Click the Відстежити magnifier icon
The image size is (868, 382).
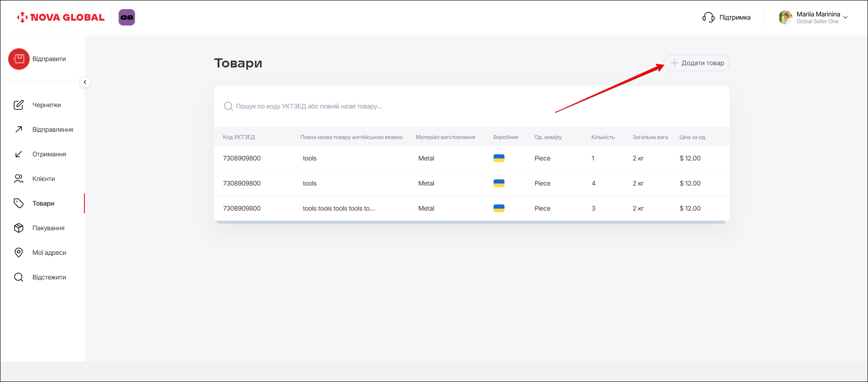click(19, 277)
